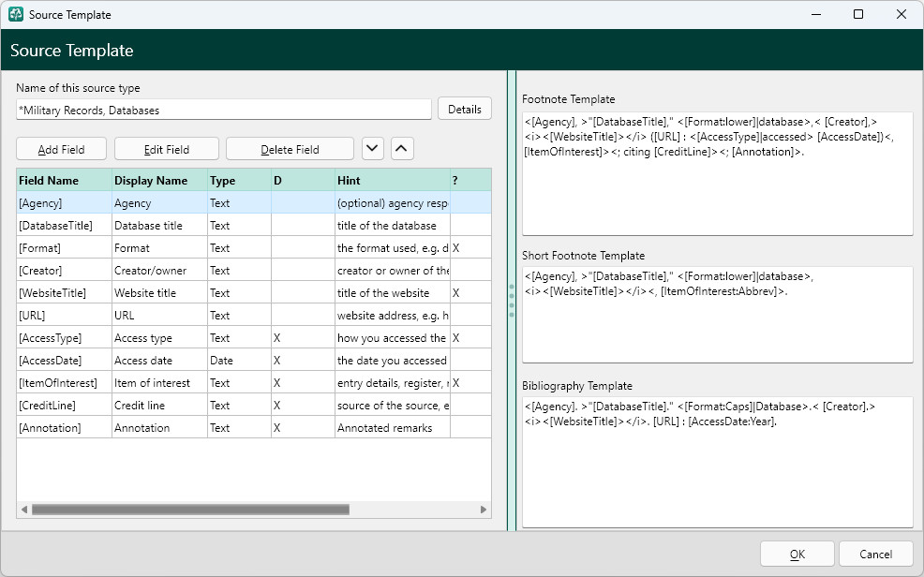
Task: Click the Display Name column header
Action: click(x=159, y=180)
